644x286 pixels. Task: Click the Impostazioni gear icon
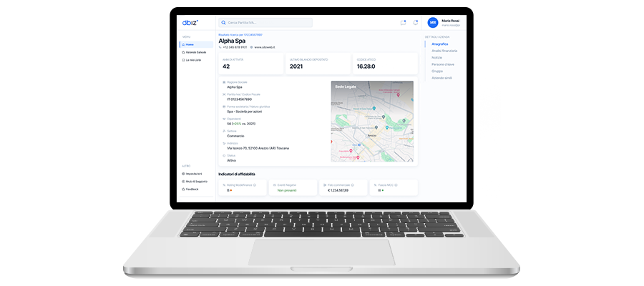point(183,174)
